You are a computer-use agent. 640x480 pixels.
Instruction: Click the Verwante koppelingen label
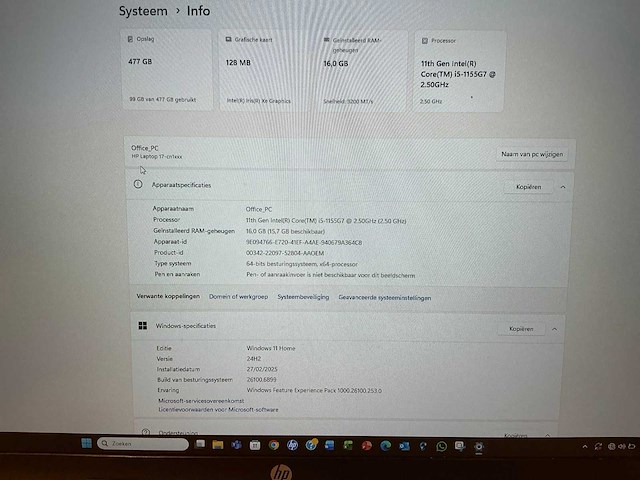click(168, 296)
